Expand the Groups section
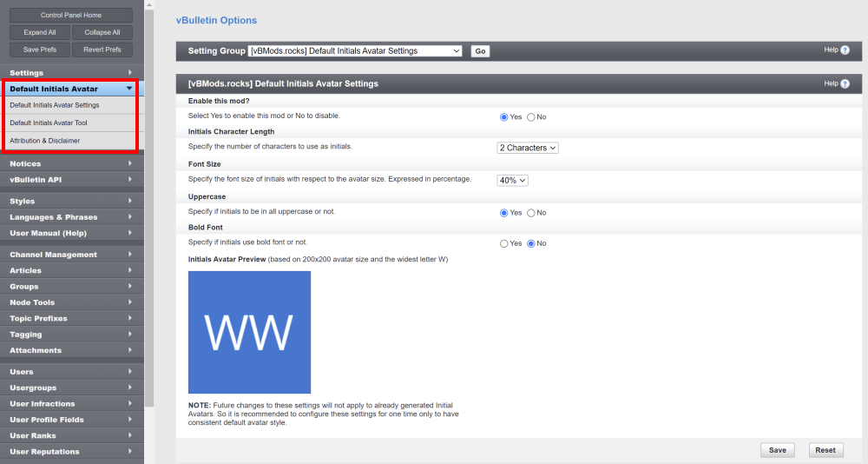868x464 pixels. click(x=71, y=287)
